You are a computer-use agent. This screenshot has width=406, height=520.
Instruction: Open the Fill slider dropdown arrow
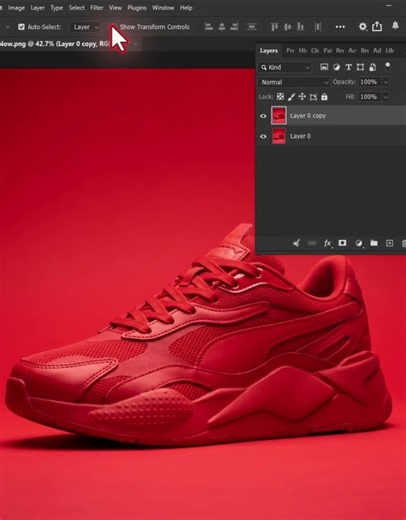coord(386,97)
